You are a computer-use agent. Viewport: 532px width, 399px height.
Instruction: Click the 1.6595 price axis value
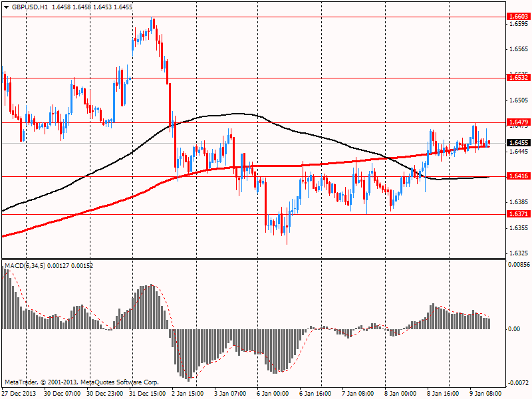click(519, 24)
